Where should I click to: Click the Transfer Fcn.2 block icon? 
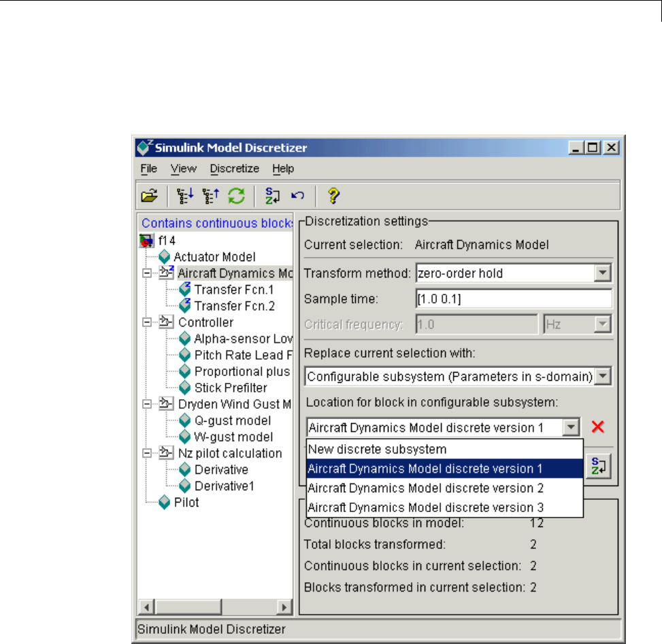pos(185,305)
